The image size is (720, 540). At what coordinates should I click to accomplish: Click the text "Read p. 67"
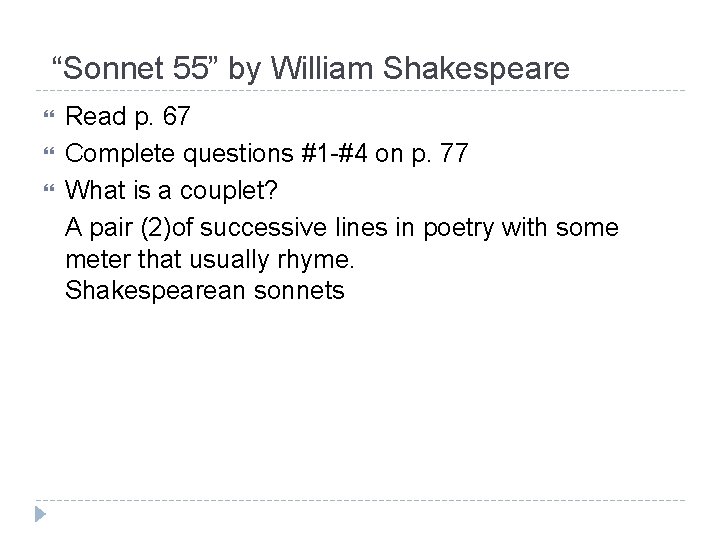[126, 119]
